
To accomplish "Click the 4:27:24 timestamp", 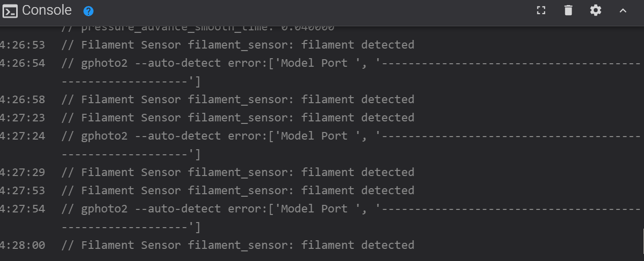I will pos(22,136).
